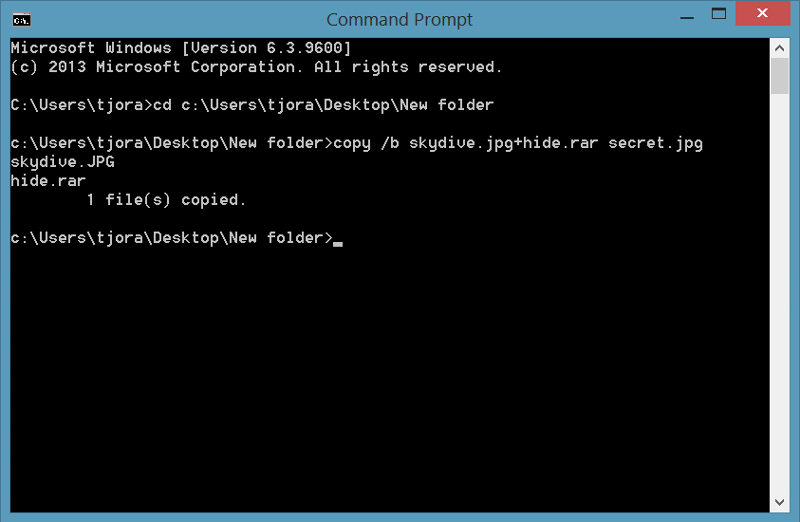
Task: Click the "skydive.jpg+hide.rar" argument text
Action: (x=504, y=143)
